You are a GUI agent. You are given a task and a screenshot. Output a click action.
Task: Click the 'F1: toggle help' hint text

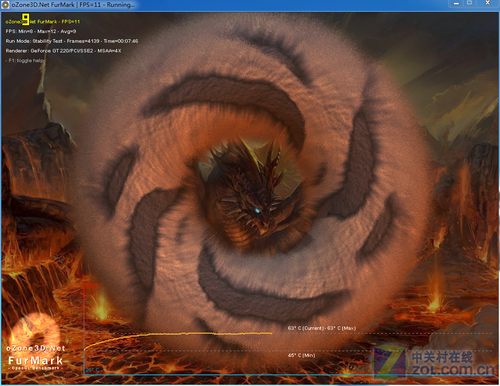point(24,60)
